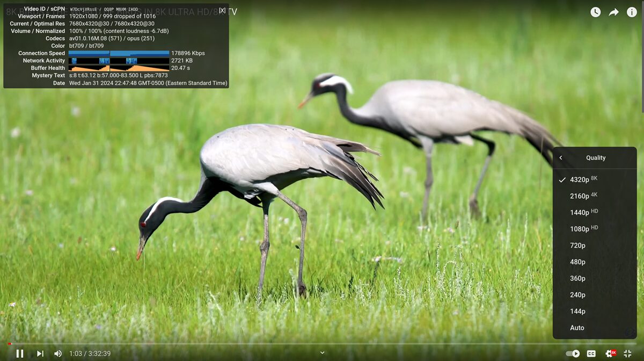Click the 2721 KB network activity value
Image resolution: width=644 pixels, height=361 pixels.
click(182, 61)
